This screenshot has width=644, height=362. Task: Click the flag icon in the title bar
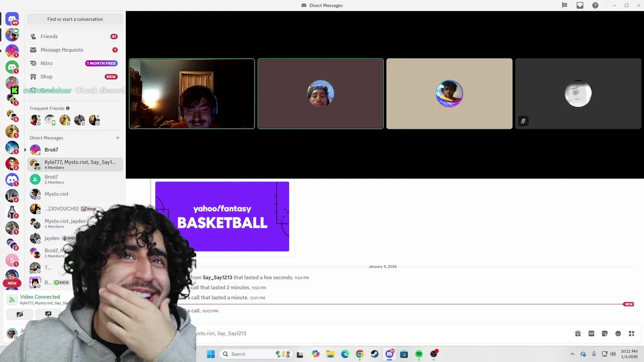point(565,6)
